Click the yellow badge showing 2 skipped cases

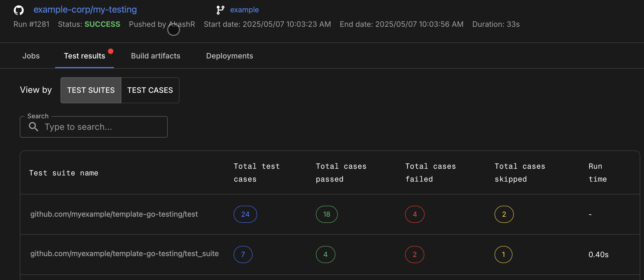tap(504, 214)
